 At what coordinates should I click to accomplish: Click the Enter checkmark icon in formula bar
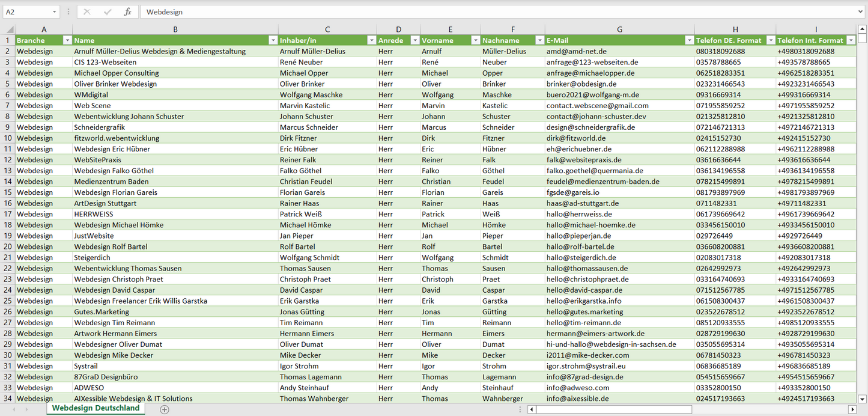point(108,12)
